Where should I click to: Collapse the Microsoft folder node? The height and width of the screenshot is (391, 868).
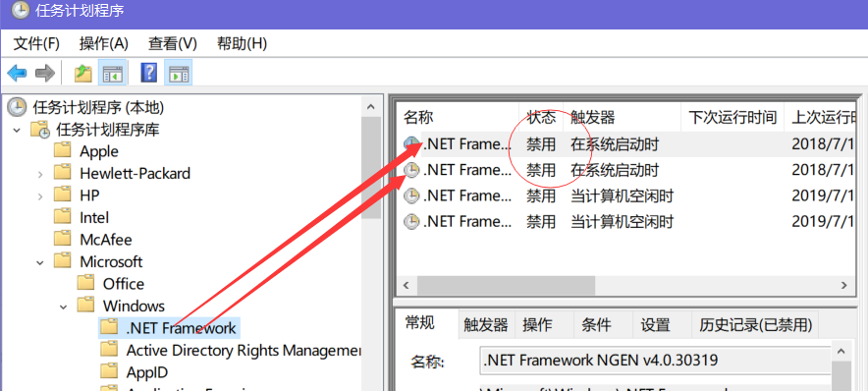(40, 262)
